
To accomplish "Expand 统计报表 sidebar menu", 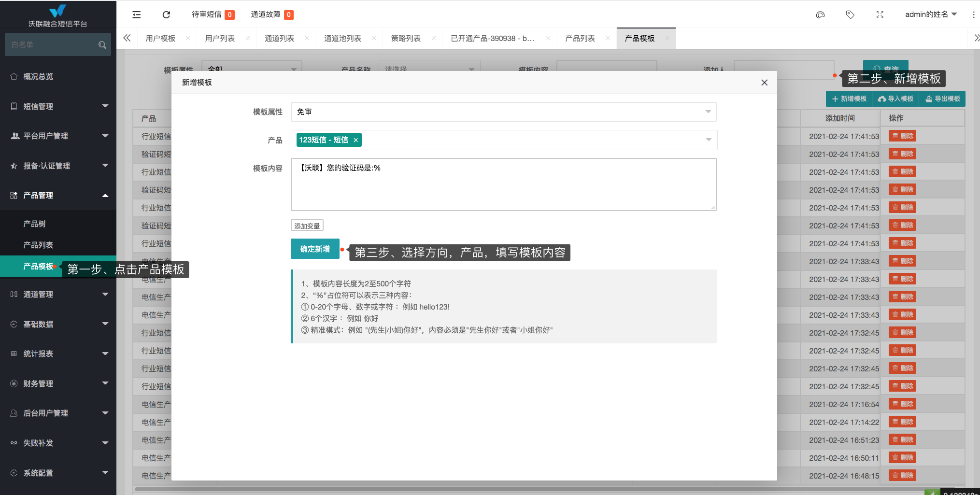I will 58,354.
